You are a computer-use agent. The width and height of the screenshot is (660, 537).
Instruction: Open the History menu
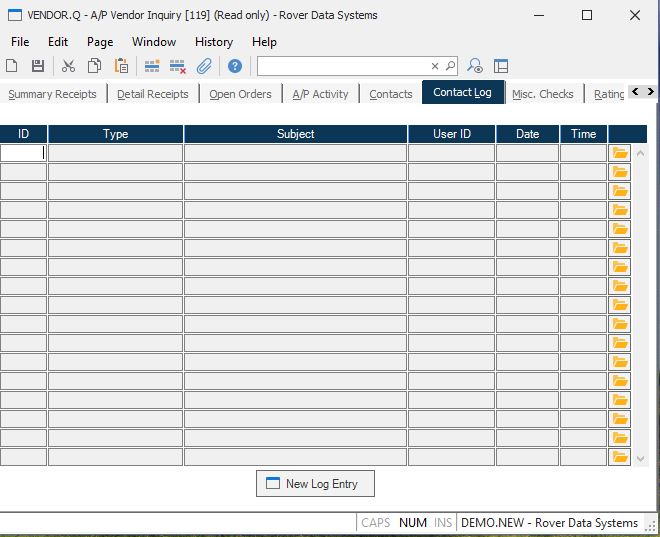pos(213,42)
